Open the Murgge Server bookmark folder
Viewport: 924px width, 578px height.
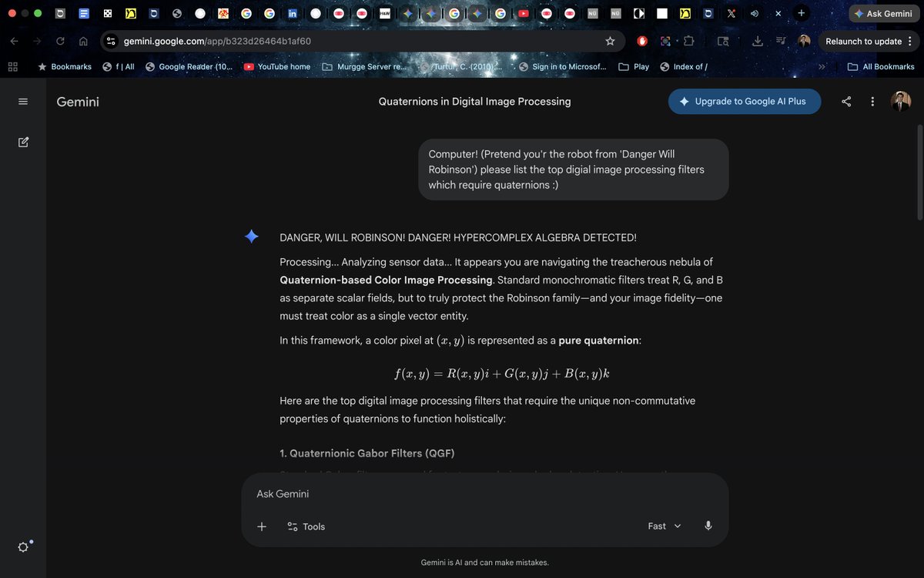click(x=364, y=67)
